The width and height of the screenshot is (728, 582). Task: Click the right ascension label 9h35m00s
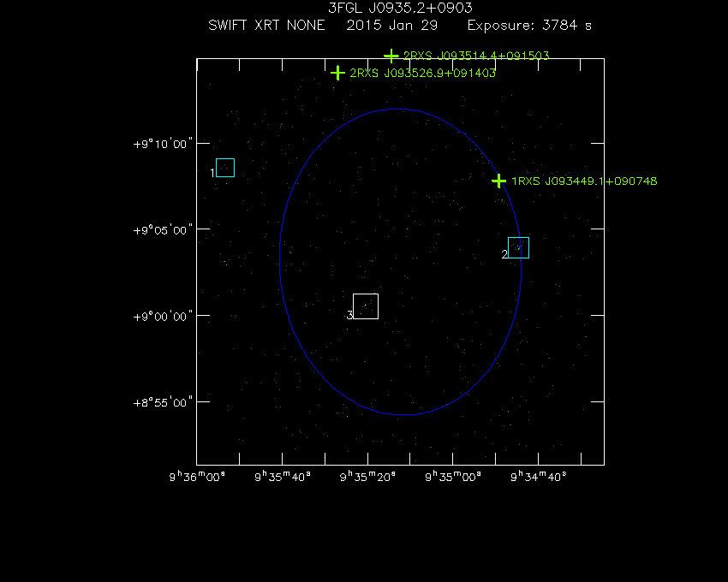(453, 476)
